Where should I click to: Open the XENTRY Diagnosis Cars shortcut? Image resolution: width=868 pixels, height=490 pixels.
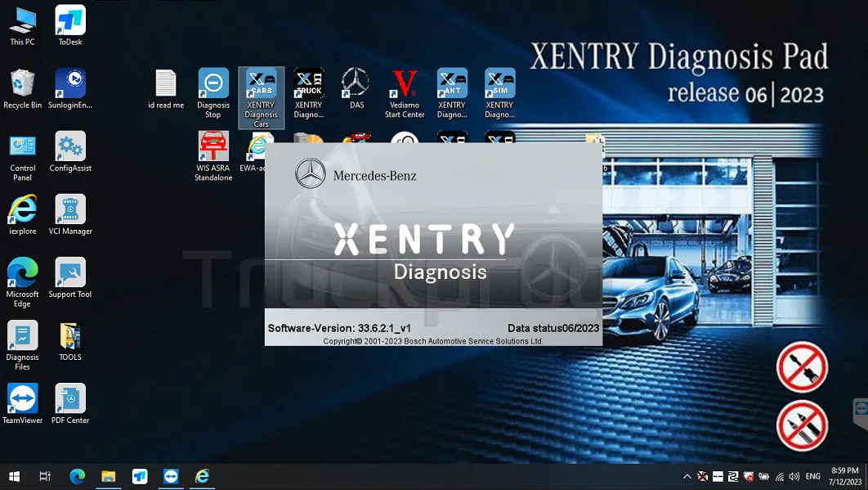262,98
